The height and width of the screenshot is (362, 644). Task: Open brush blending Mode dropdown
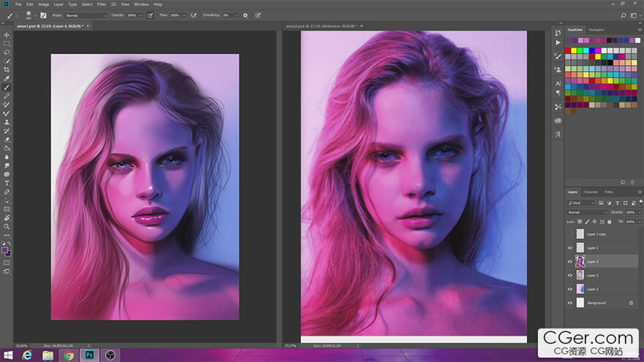86,15
